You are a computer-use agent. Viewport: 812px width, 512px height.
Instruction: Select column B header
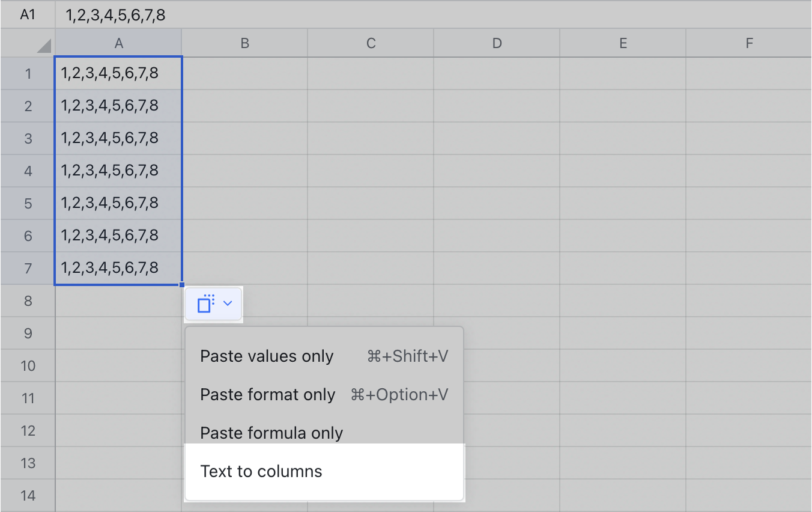(x=244, y=43)
